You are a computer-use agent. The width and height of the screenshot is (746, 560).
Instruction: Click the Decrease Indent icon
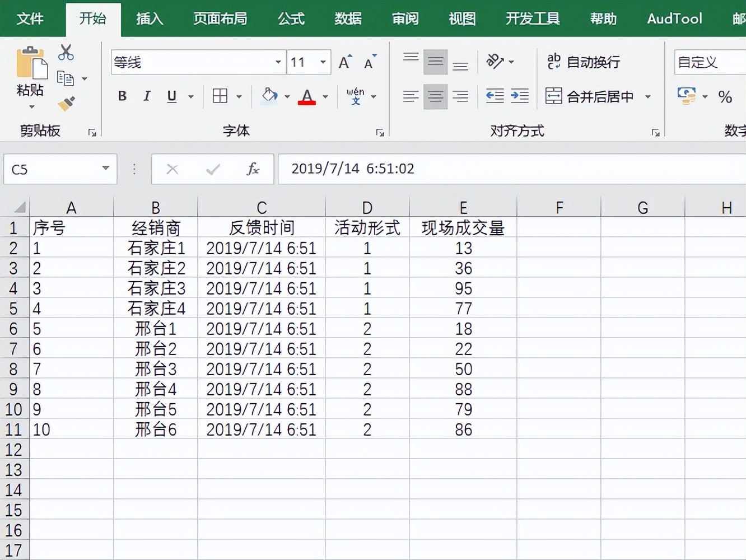click(x=495, y=96)
